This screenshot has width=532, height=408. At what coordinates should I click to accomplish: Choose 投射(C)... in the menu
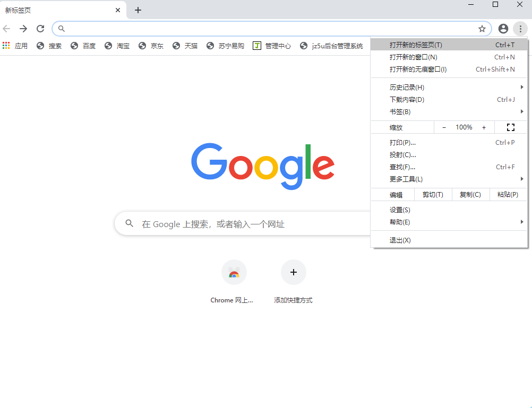tap(449, 155)
